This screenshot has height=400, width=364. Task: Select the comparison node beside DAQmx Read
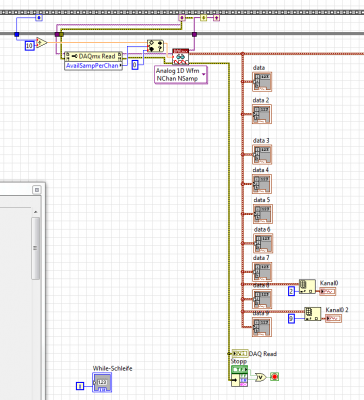[155, 46]
